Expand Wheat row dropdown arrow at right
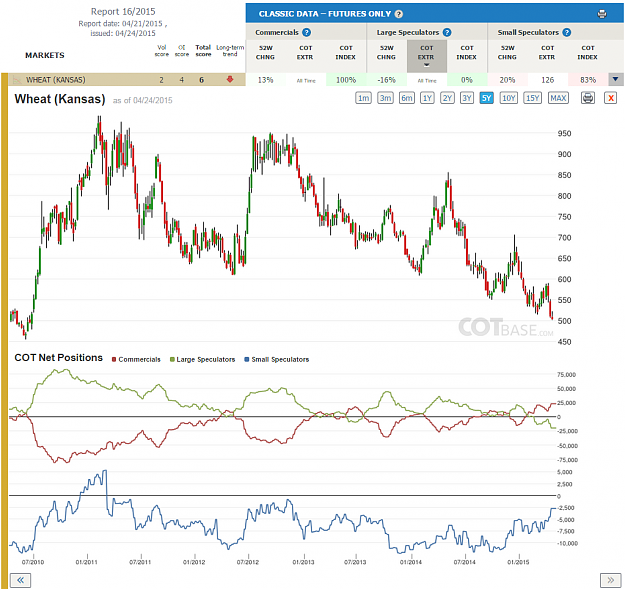The image size is (625, 589). click(x=615, y=79)
